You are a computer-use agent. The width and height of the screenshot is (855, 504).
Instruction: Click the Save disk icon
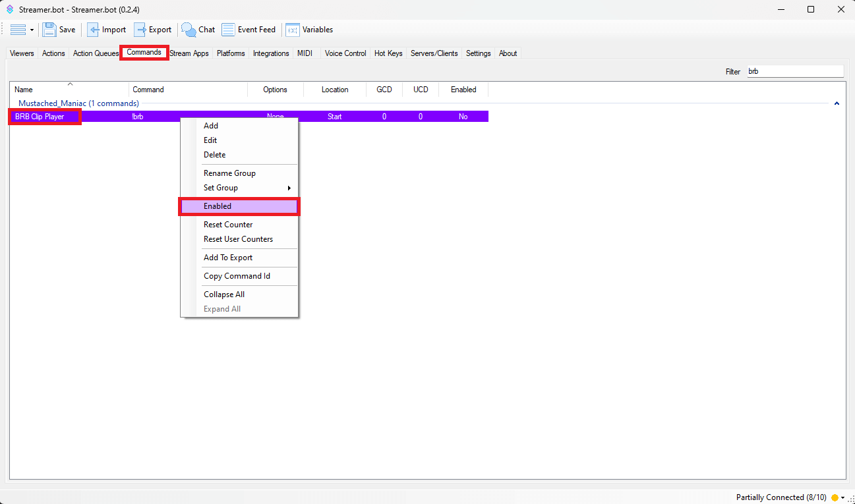pos(49,30)
